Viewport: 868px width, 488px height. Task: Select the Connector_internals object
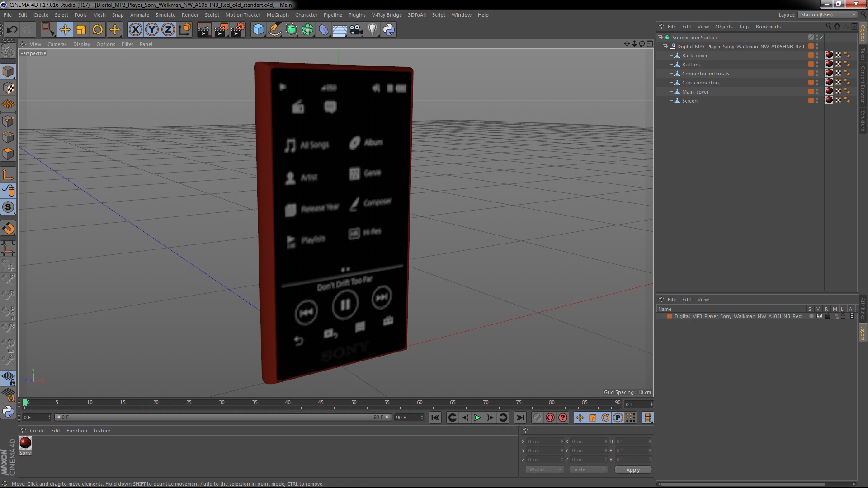coord(706,74)
